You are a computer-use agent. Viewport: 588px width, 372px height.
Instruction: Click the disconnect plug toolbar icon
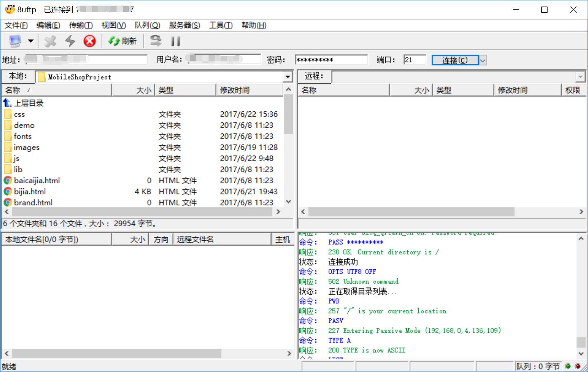[x=50, y=41]
